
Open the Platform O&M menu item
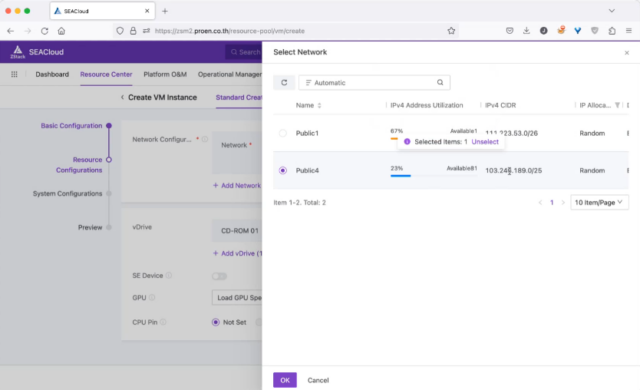[x=165, y=74]
